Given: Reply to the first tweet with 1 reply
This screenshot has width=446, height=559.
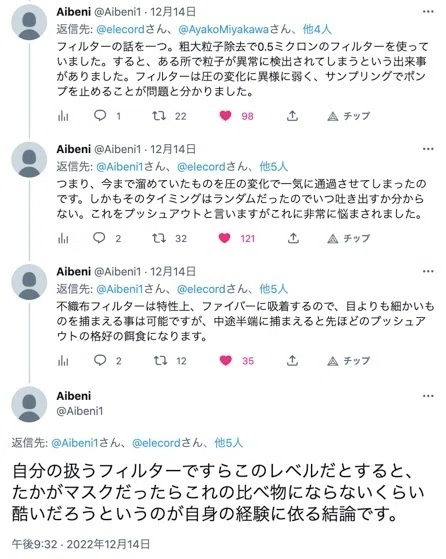Looking at the screenshot, I should [100, 116].
